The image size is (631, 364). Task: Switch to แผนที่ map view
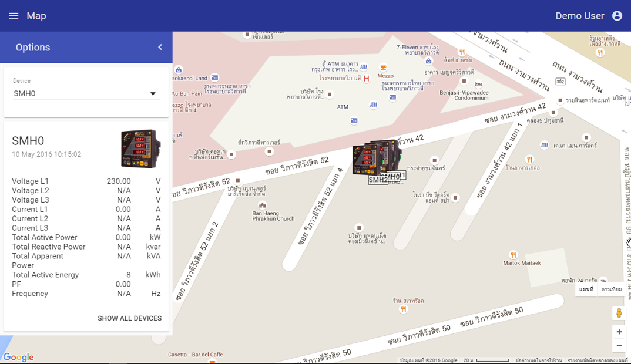(586, 289)
